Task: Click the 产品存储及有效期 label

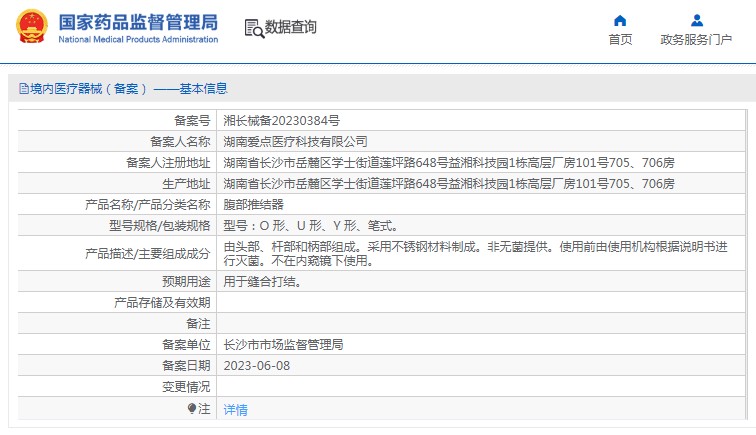Action: coord(162,303)
